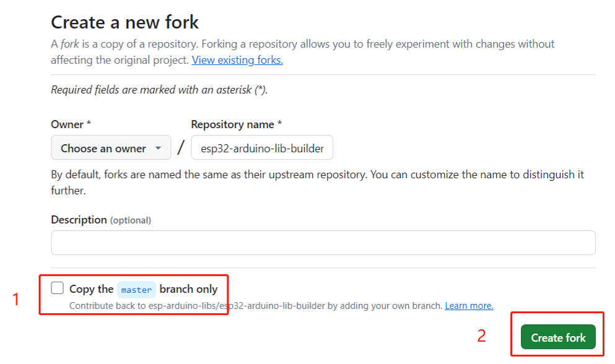The height and width of the screenshot is (364, 615).
Task: Click the blue master branch badge
Action: tap(136, 290)
